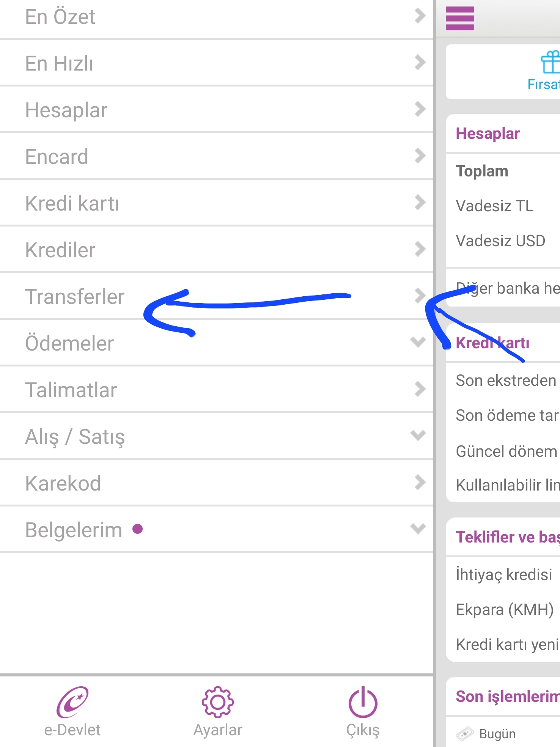This screenshot has width=560, height=747.
Task: Tap the İhtiyaç kredisi offer link
Action: (504, 574)
